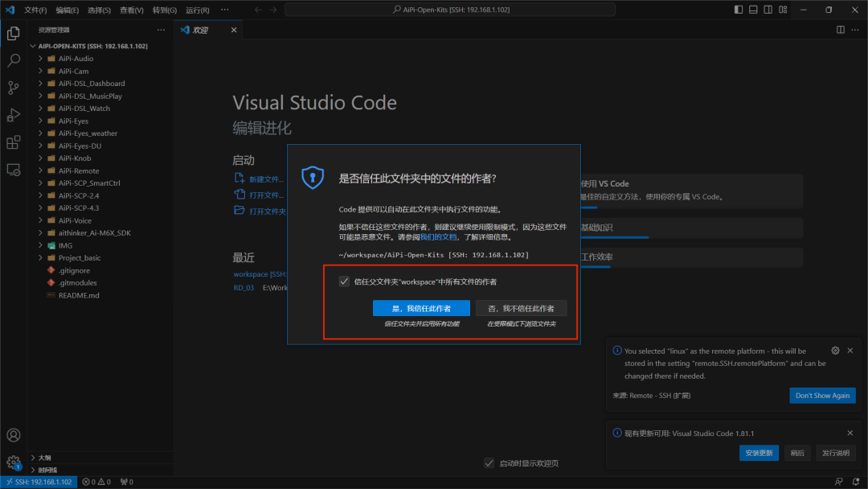Open forwarded ports status item

click(x=127, y=482)
